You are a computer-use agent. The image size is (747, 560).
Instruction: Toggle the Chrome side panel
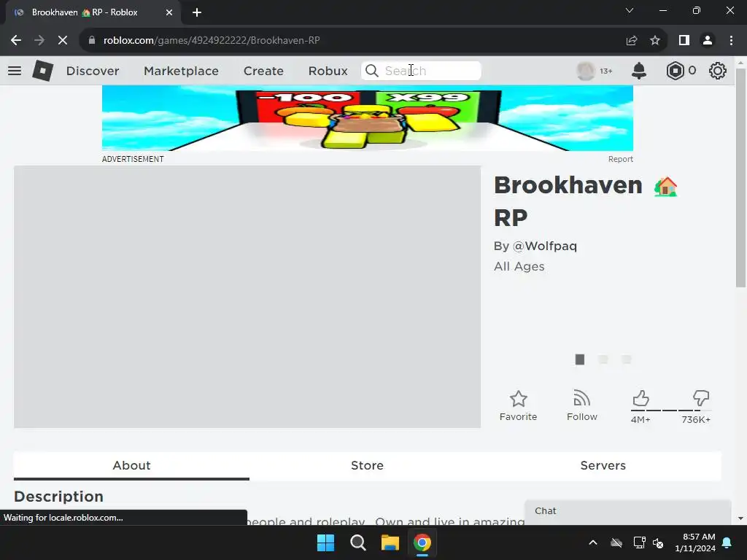tap(684, 41)
